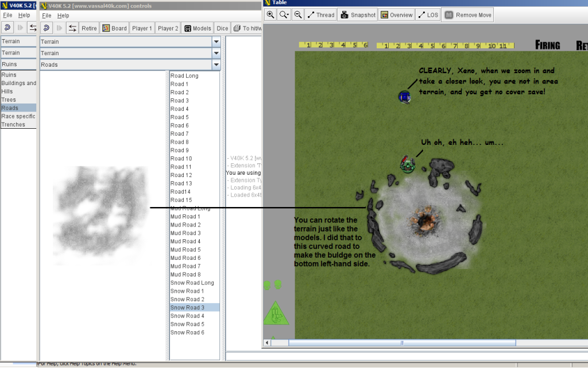588x368 pixels.
Task: Select Snow Road 1 in the list
Action: pyautogui.click(x=194, y=290)
